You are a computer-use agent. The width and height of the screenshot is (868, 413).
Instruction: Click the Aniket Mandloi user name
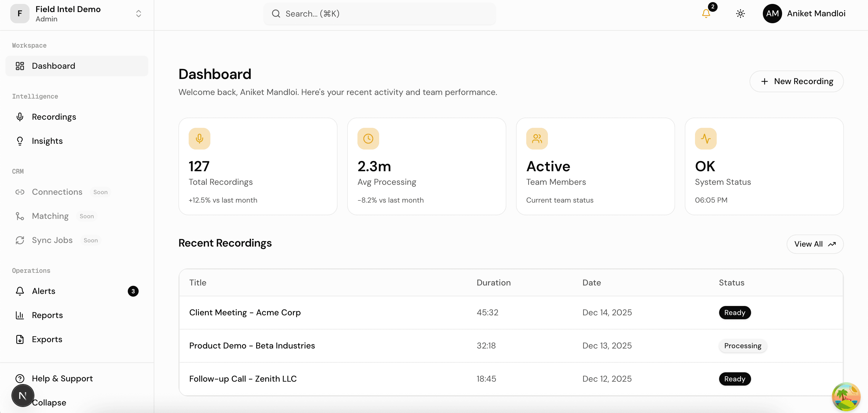click(816, 14)
